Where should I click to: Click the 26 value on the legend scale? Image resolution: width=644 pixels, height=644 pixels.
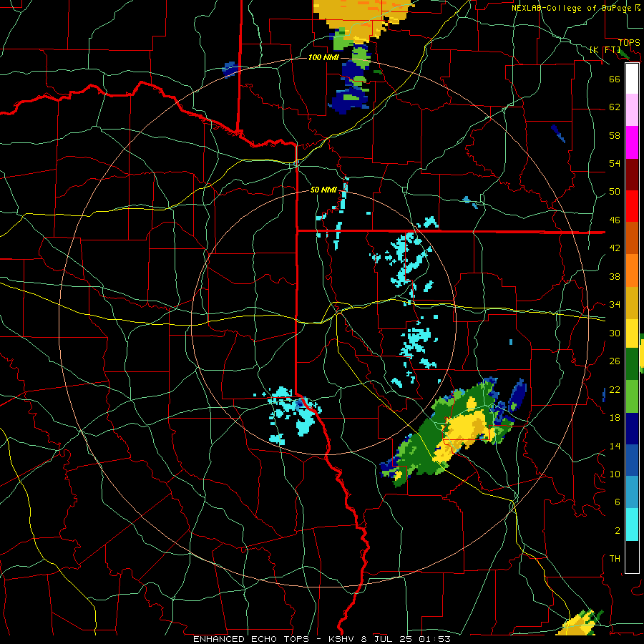point(615,361)
